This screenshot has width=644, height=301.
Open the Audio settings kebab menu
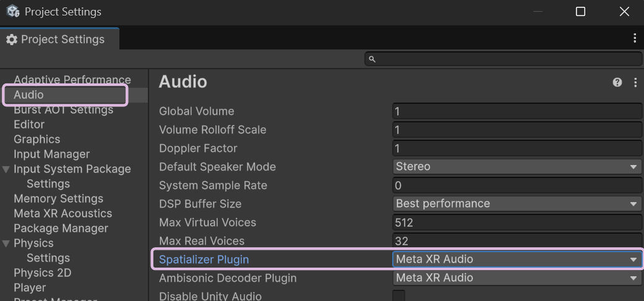tap(635, 82)
